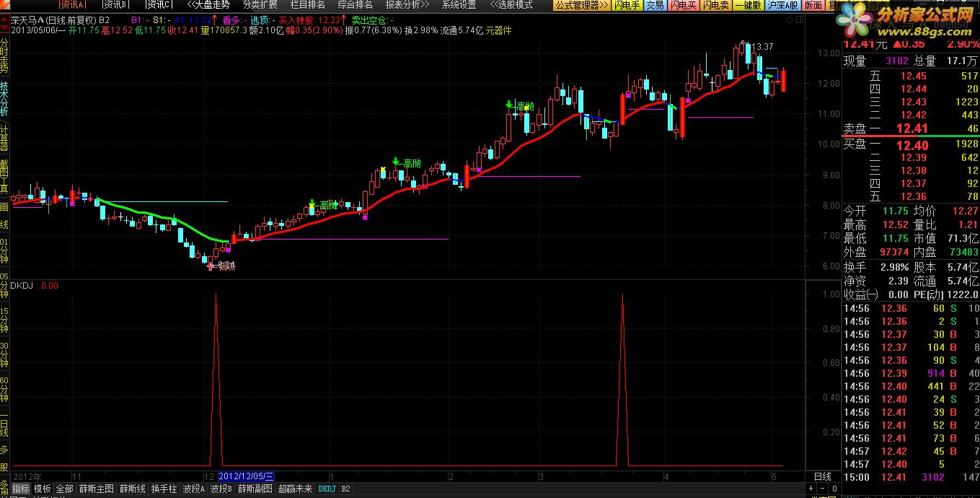
Task: Click the 市值 71.3亿 market cap value
Action: (963, 238)
